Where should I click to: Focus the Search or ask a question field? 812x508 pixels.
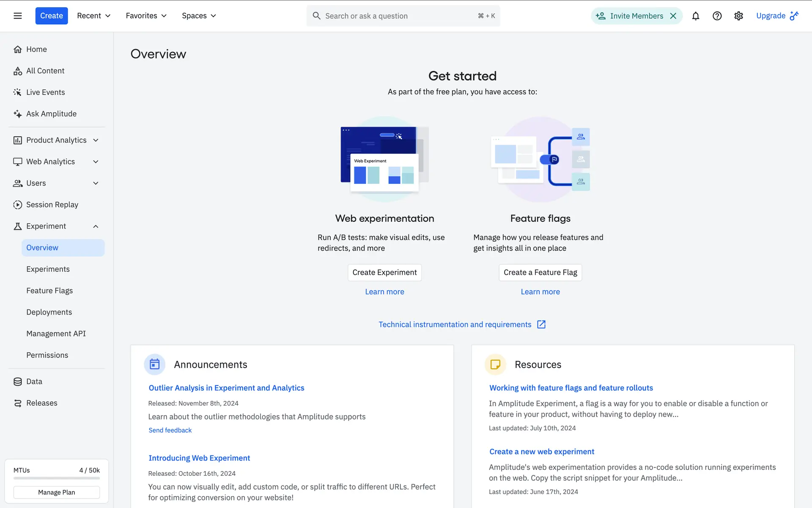398,16
